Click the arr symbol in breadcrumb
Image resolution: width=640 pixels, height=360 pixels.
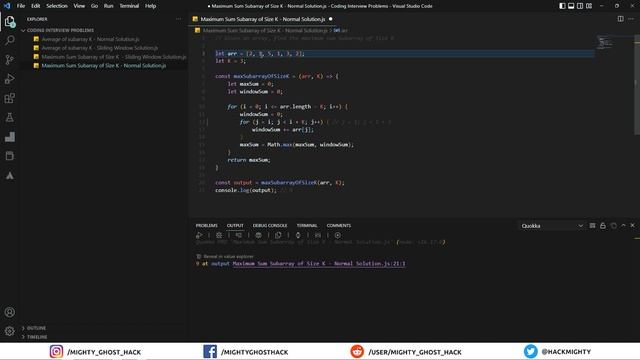pos(340,30)
